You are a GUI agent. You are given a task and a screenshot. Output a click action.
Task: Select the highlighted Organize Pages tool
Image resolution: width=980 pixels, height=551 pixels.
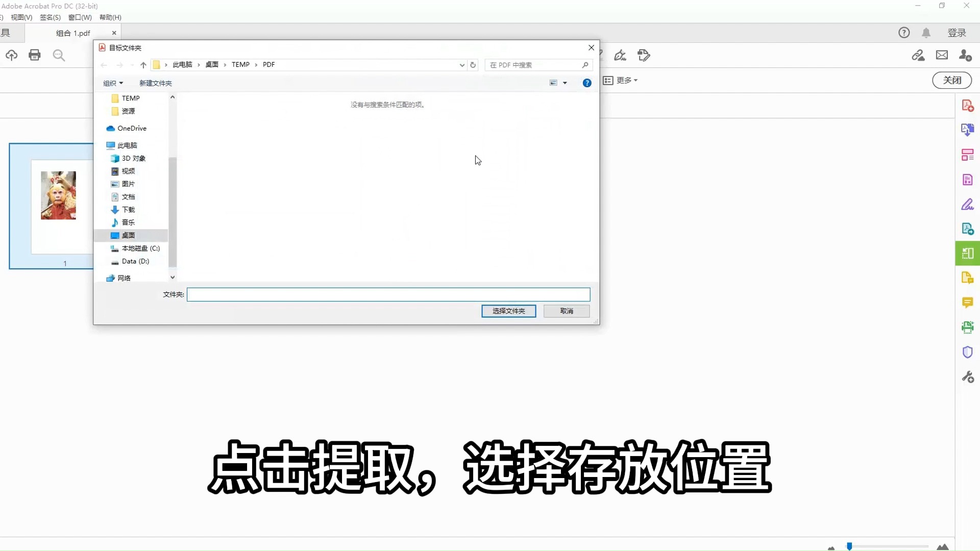[x=968, y=254]
